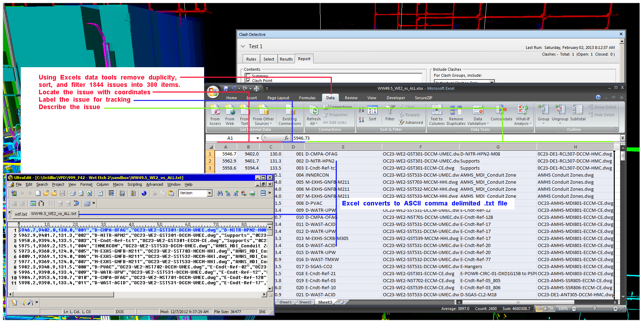644x323 pixels.
Task: Click UltraEdit's binoculars Find icon
Action: (220, 193)
